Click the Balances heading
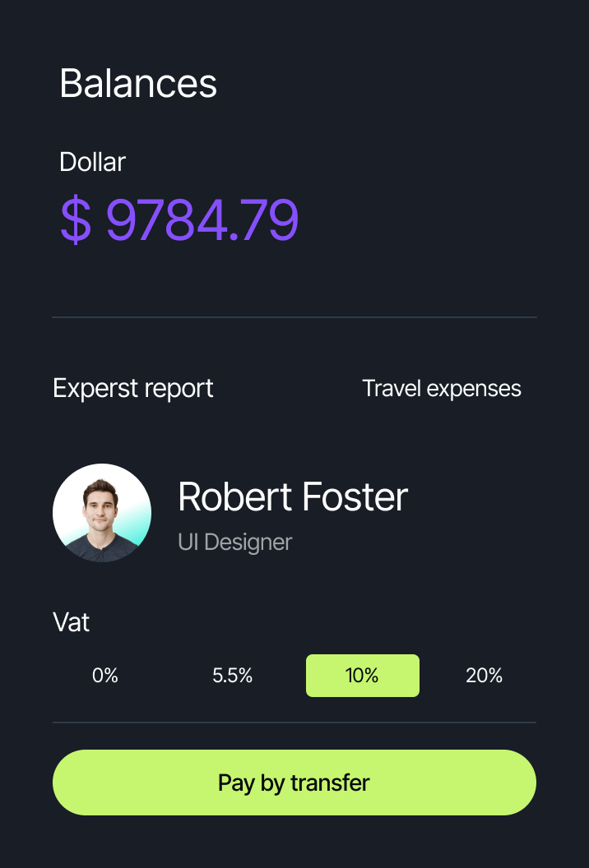The width and height of the screenshot is (589, 868). click(x=138, y=83)
